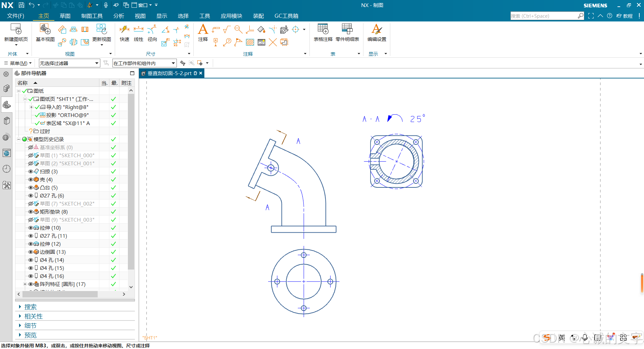Switch to the 草图 ribbon tab

(65, 16)
